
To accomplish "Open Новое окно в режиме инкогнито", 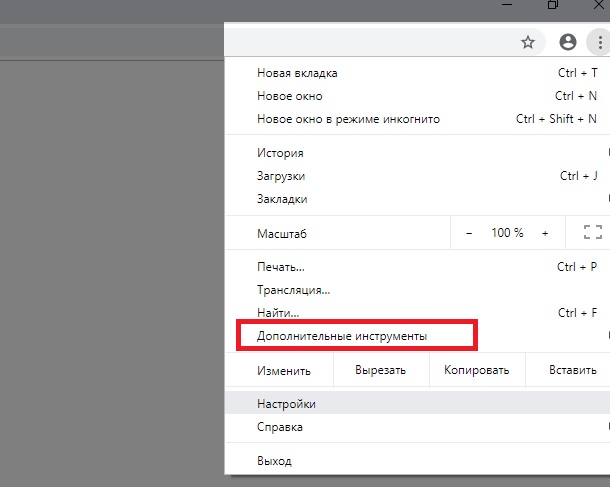I will coord(348,119).
